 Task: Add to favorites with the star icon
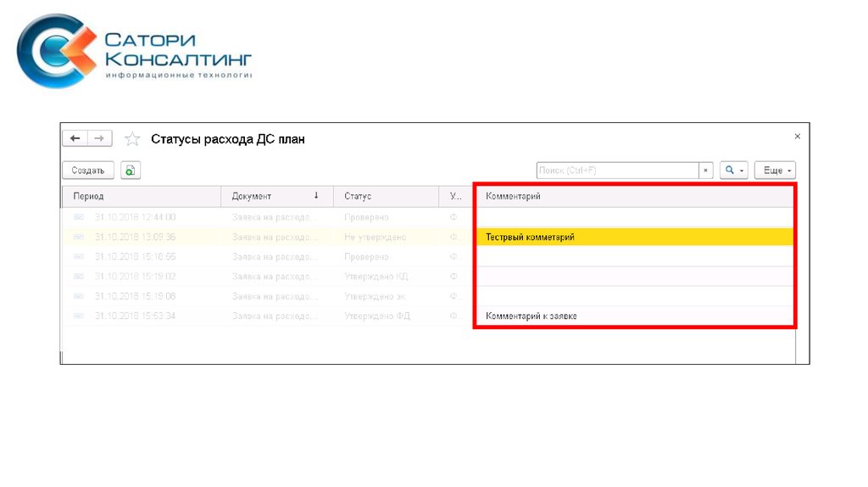pyautogui.click(x=132, y=139)
